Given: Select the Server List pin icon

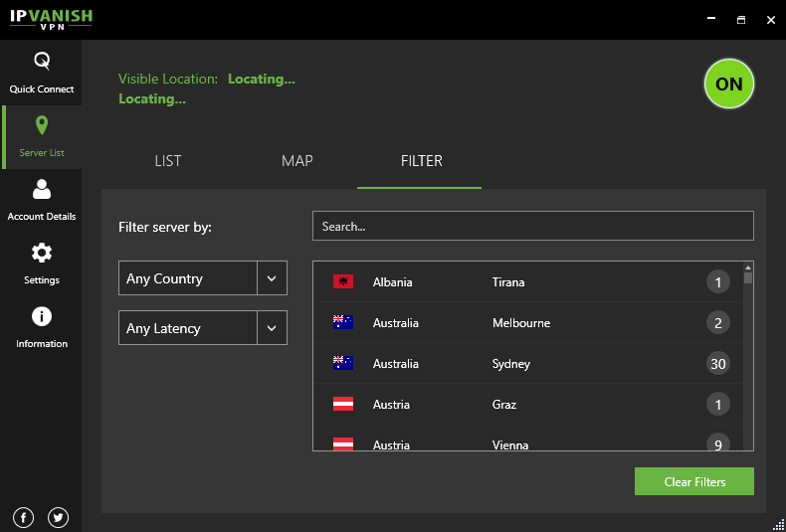Looking at the screenshot, I should tap(42, 126).
